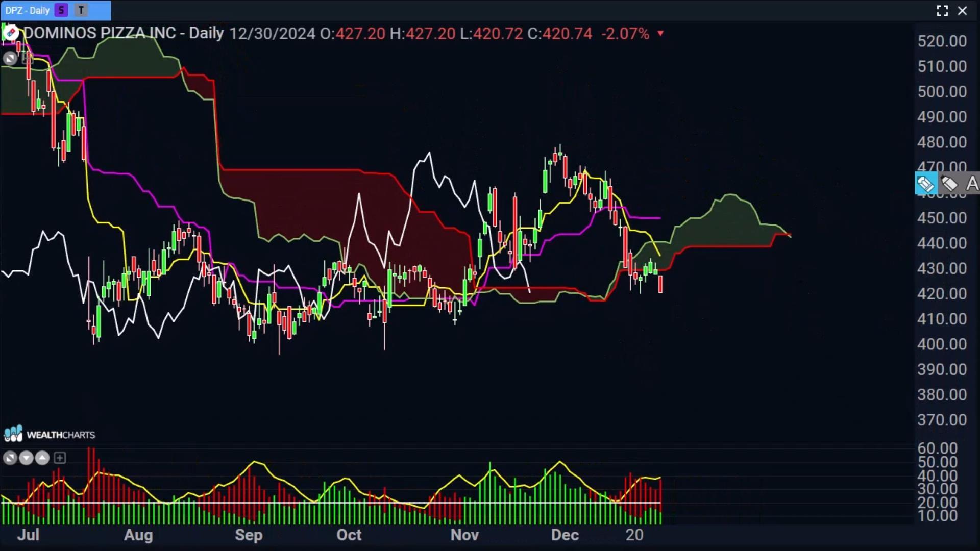Click the 400.00 price axis label
This screenshot has height=551, width=980.
(942, 344)
